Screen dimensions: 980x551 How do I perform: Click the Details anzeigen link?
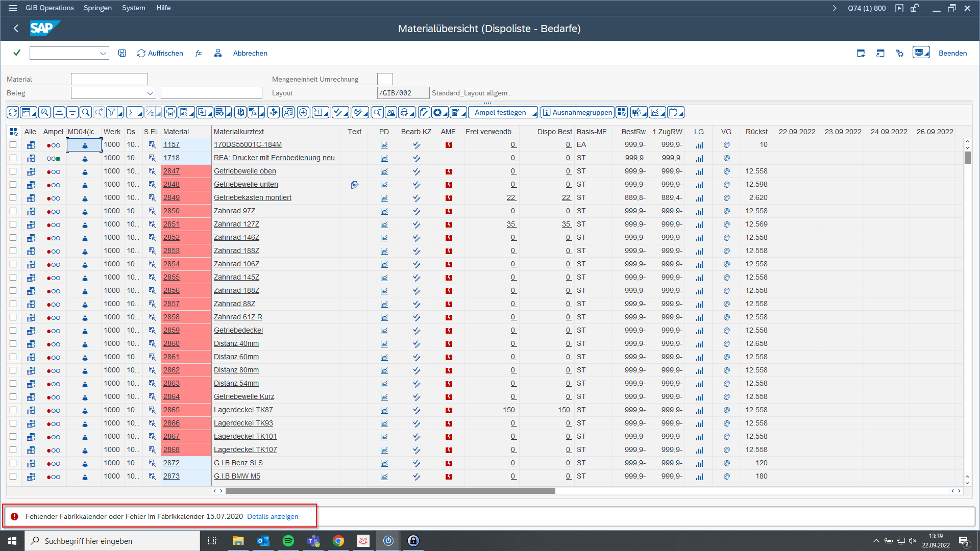(273, 516)
